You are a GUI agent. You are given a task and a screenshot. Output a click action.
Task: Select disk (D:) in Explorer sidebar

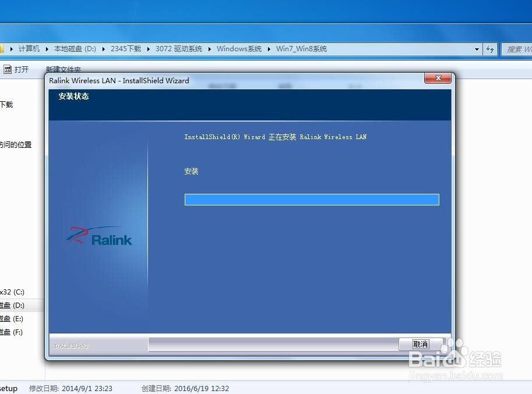coord(12,305)
